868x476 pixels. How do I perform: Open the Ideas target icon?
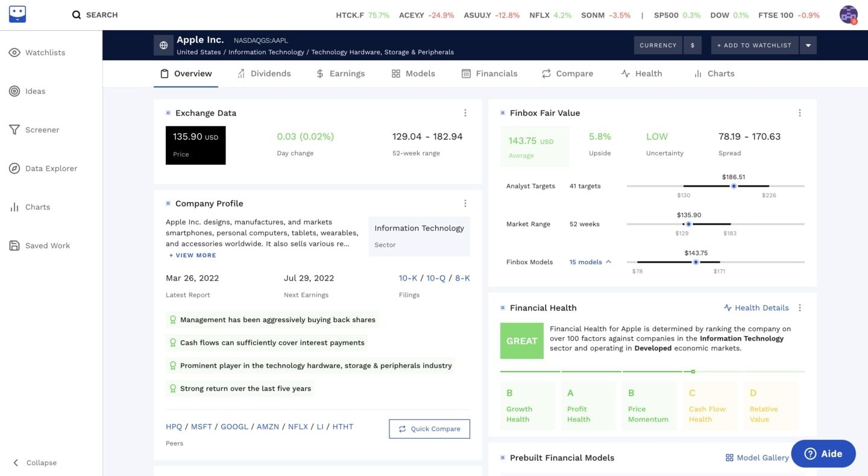click(x=14, y=91)
